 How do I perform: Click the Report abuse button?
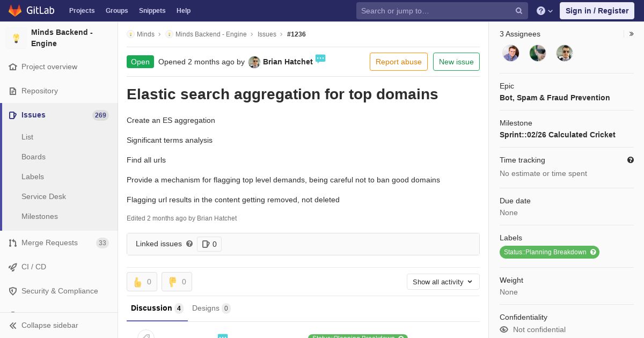pos(399,62)
